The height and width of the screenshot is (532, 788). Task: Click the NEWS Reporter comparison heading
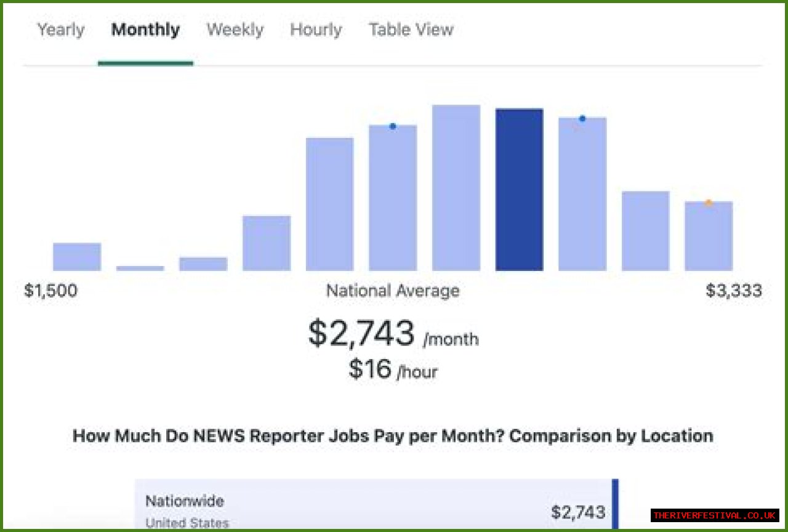click(x=393, y=436)
